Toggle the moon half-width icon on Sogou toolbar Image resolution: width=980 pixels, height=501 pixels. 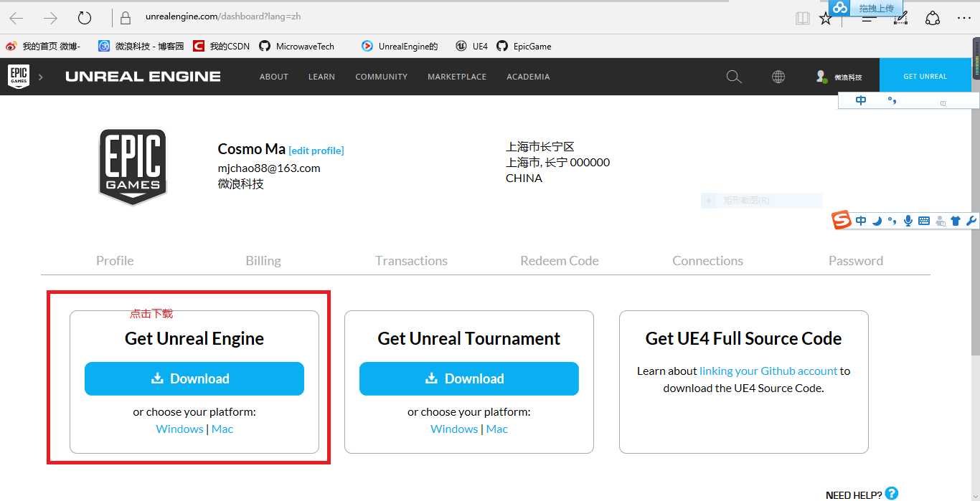coord(877,221)
